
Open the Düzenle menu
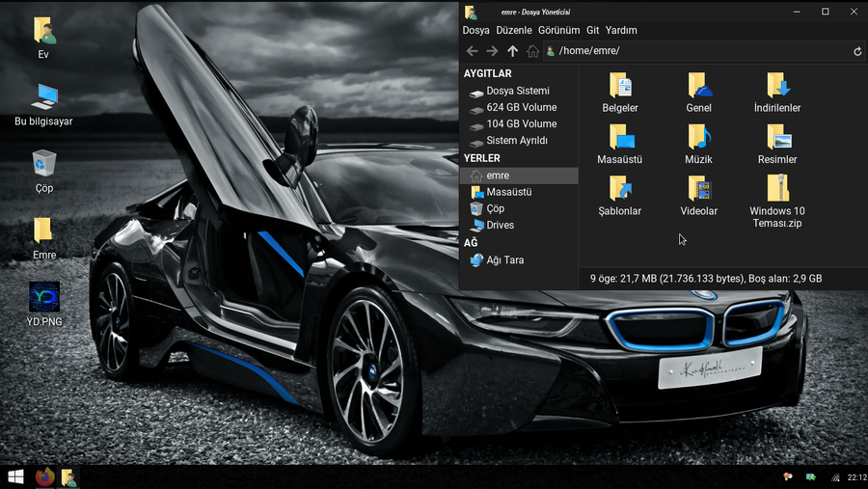click(x=514, y=31)
